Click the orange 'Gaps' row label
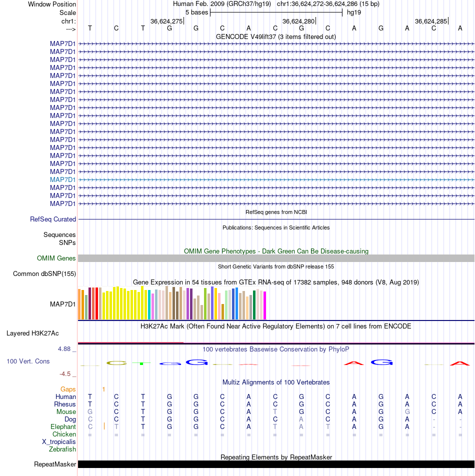This screenshot has height=476, width=475. click(67, 389)
